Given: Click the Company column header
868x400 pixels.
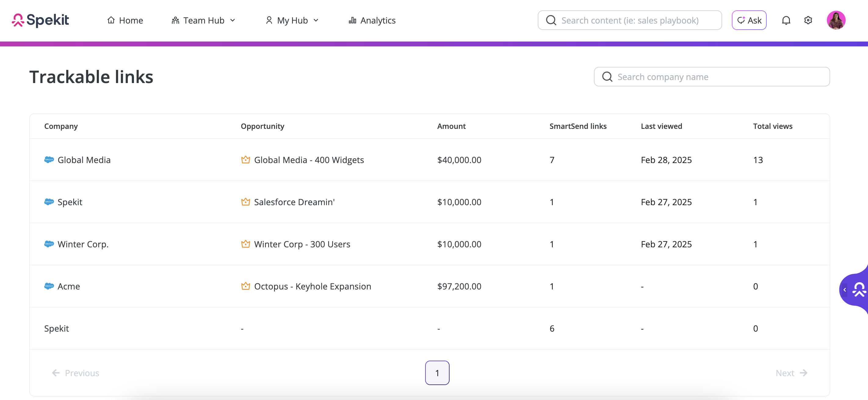Looking at the screenshot, I should tap(61, 126).
